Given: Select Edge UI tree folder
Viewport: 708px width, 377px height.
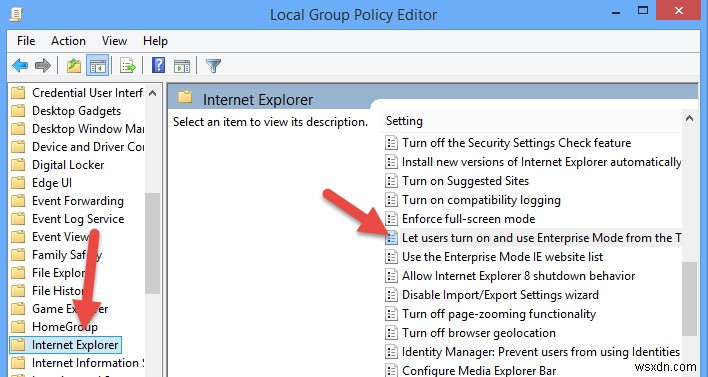Looking at the screenshot, I should 41,183.
